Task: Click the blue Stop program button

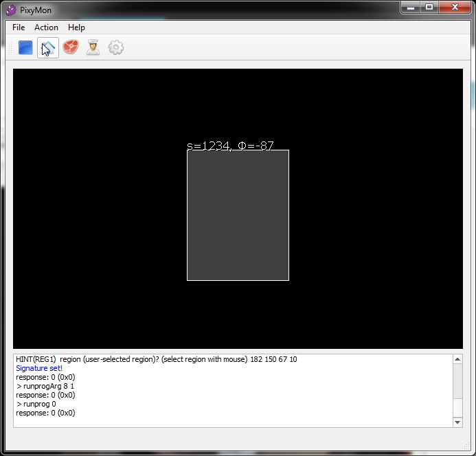Action: [x=25, y=47]
